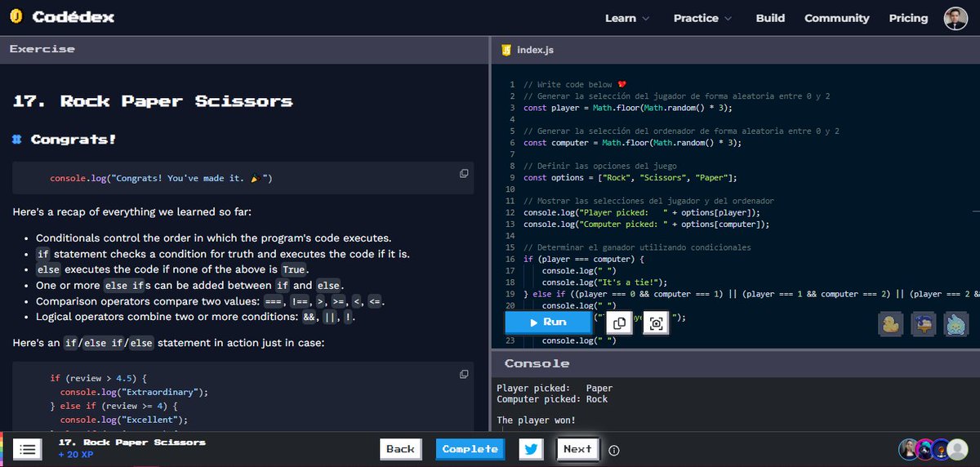Click line number 16 in the editor gutter
Screen dimensions: 980x467
510,259
